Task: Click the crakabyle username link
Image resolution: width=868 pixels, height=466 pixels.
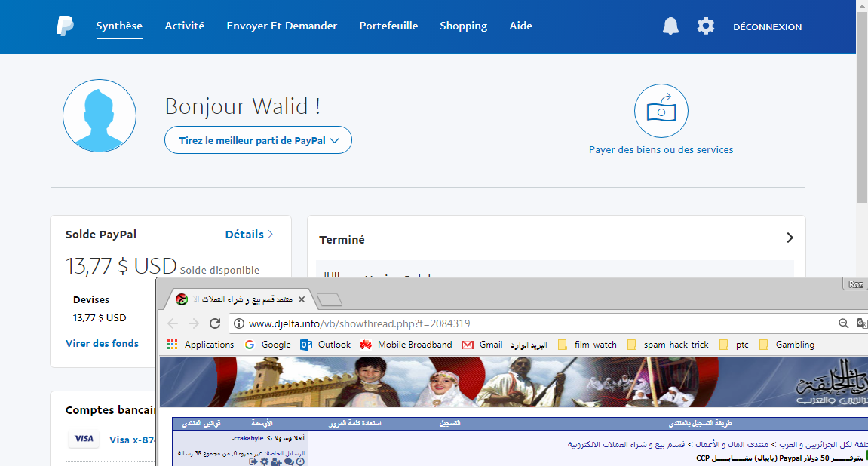Action: tap(248, 438)
